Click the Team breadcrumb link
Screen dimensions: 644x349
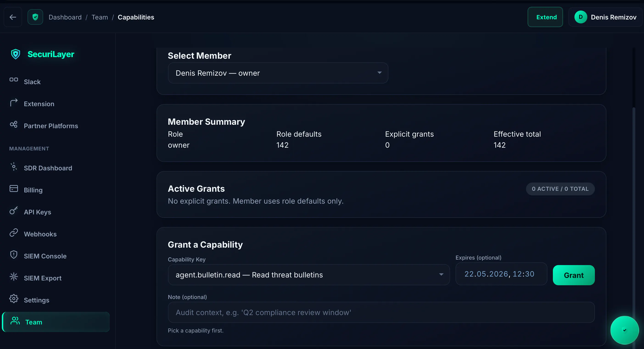(x=100, y=17)
